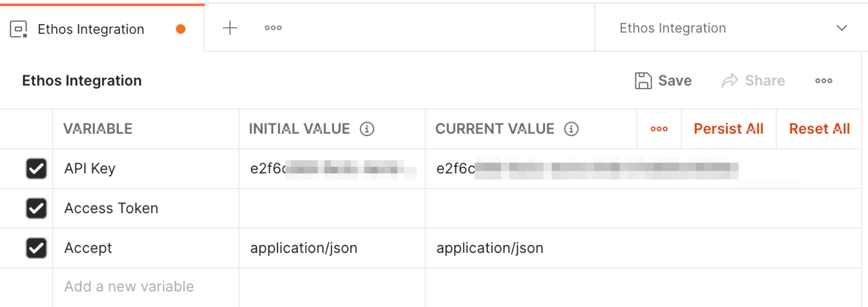868x307 pixels.
Task: Click the tab overflow dots beside the plus
Action: pyautogui.click(x=272, y=28)
